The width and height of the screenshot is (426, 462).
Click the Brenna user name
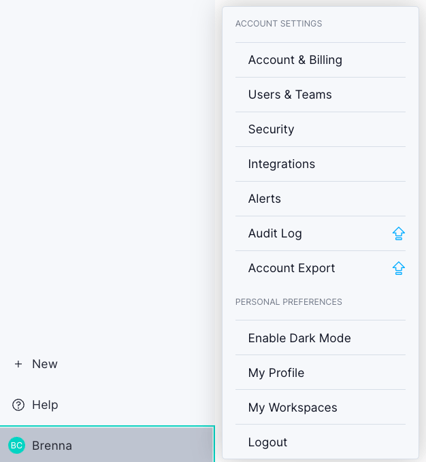coord(52,446)
